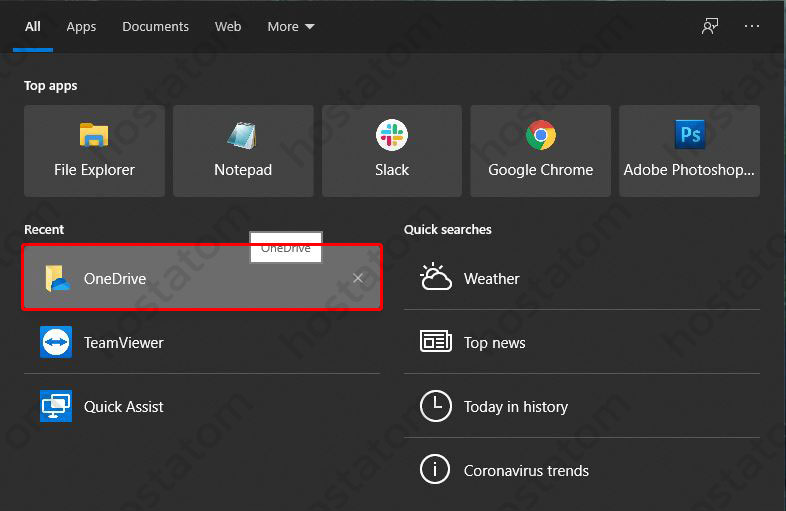Click the feedback person icon

710,27
